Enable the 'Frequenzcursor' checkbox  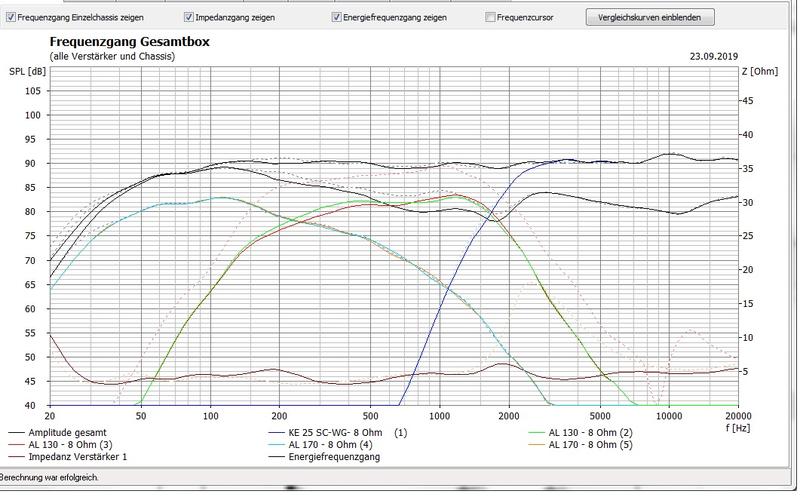tap(490, 17)
